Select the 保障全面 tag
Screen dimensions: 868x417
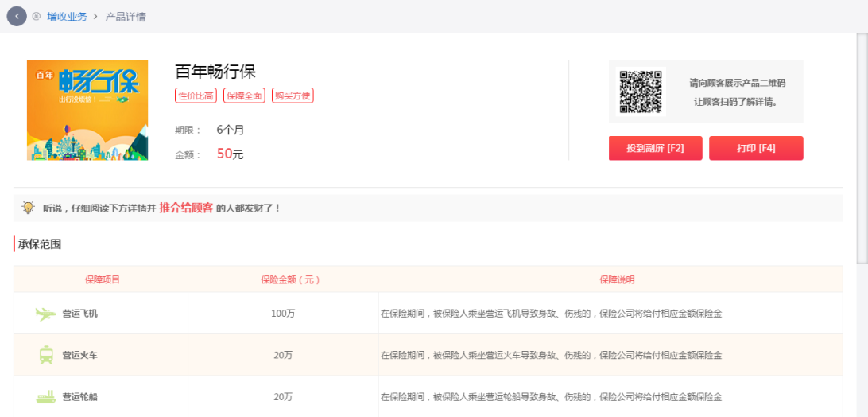click(x=244, y=95)
